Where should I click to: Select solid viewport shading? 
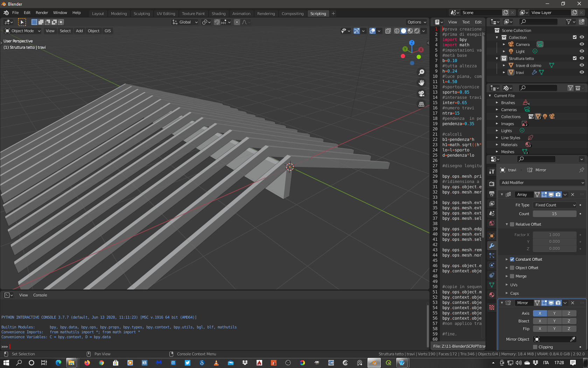404,31
